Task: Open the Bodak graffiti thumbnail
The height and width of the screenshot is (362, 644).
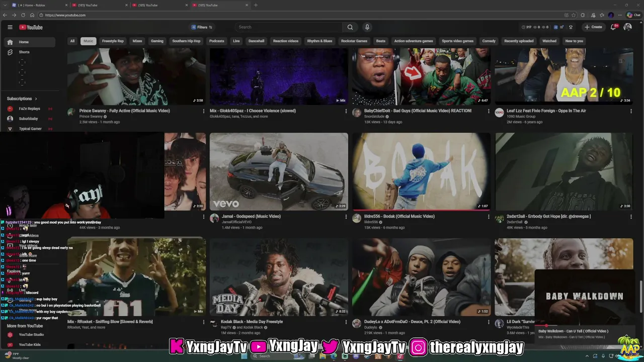Action: point(421,171)
